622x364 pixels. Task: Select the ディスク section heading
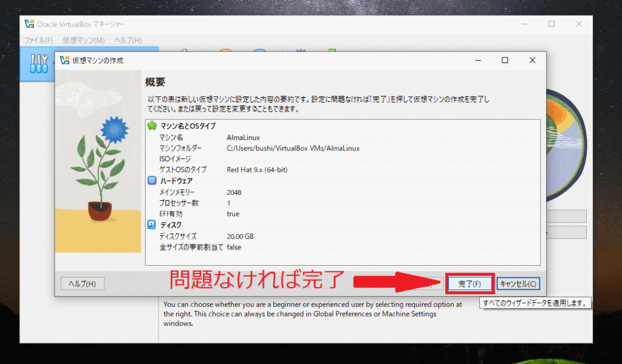pyautogui.click(x=171, y=225)
